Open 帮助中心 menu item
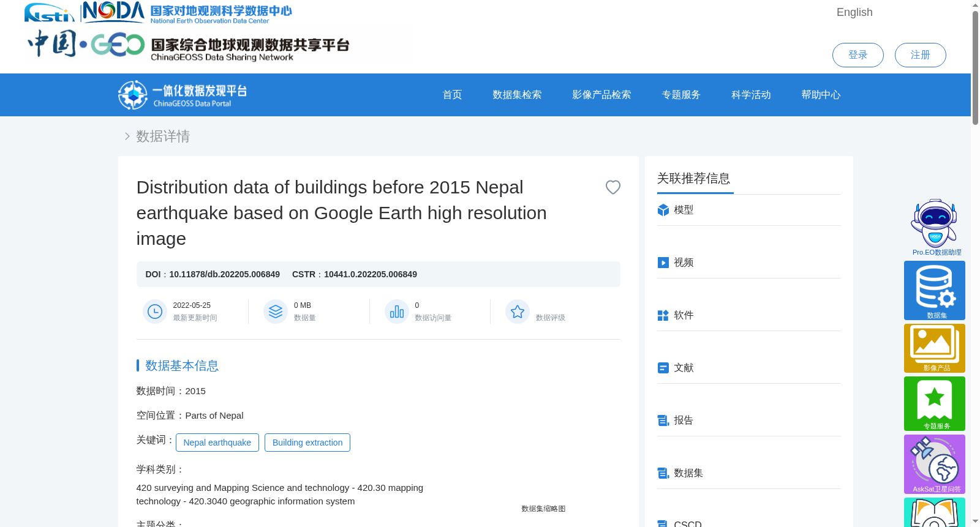The image size is (980, 527). click(821, 95)
